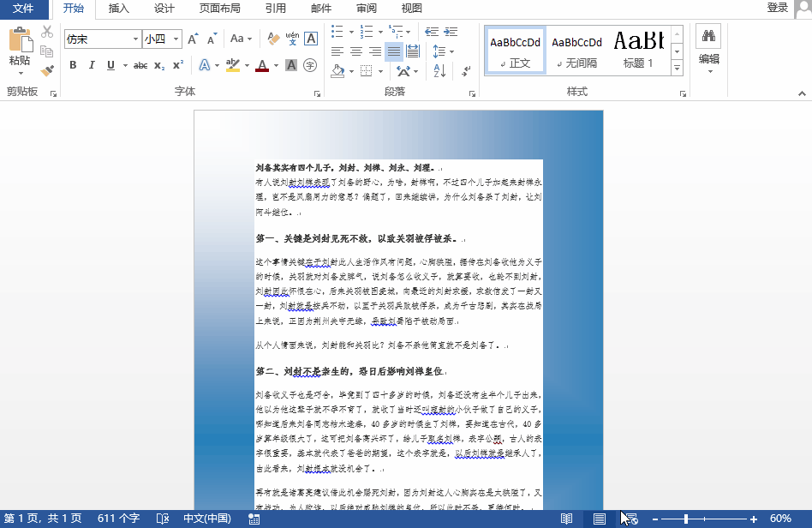Apply subscript formatting
Screen dimensions: 812x528
click(x=159, y=65)
